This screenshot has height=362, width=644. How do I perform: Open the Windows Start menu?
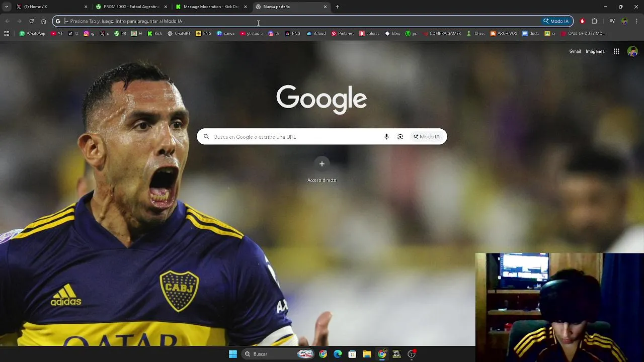click(233, 354)
